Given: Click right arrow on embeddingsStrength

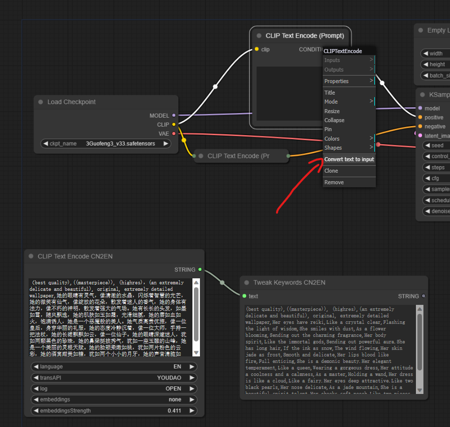Looking at the screenshot, I should click(192, 411).
